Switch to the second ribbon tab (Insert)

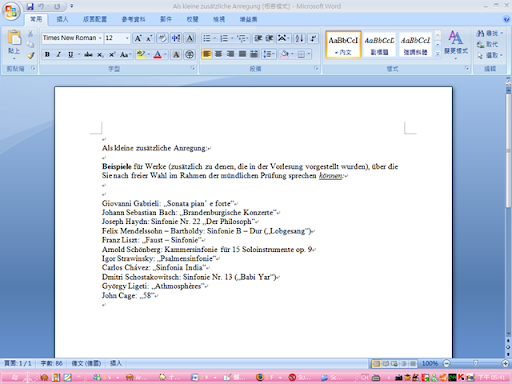pos(62,19)
